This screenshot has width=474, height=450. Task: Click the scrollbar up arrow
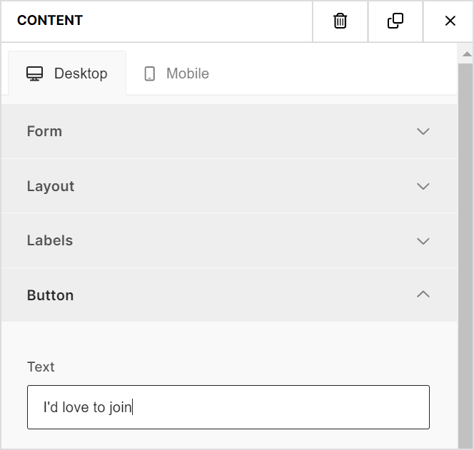point(467,54)
